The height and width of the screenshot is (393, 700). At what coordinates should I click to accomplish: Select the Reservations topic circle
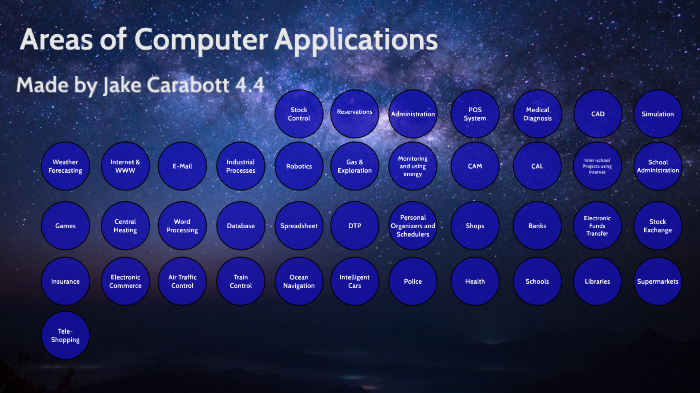click(x=354, y=114)
